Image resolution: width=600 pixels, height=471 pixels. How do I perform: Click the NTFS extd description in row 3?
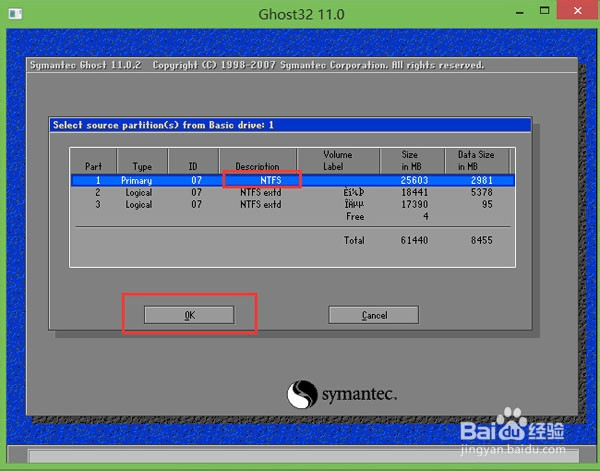pyautogui.click(x=261, y=204)
